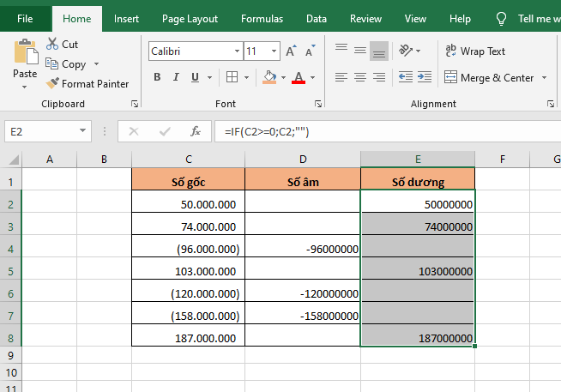The width and height of the screenshot is (561, 392).
Task: Click the Insert Function fx icon
Action: click(196, 131)
